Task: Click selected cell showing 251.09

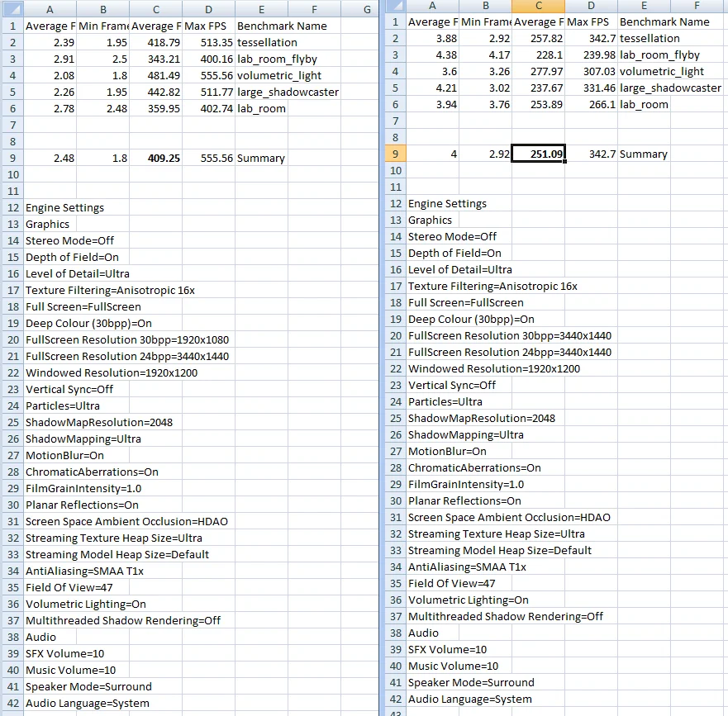Action: point(539,154)
